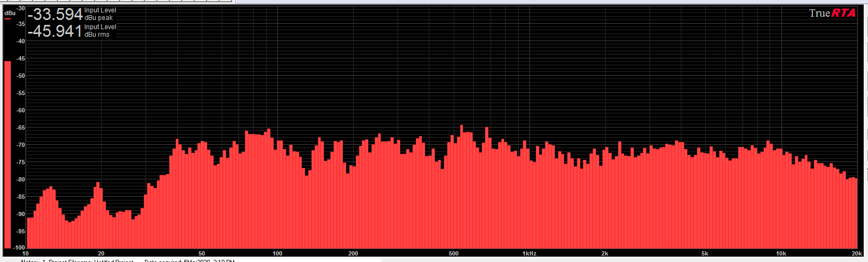Click the -100 dBu scale label

pos(19,247)
